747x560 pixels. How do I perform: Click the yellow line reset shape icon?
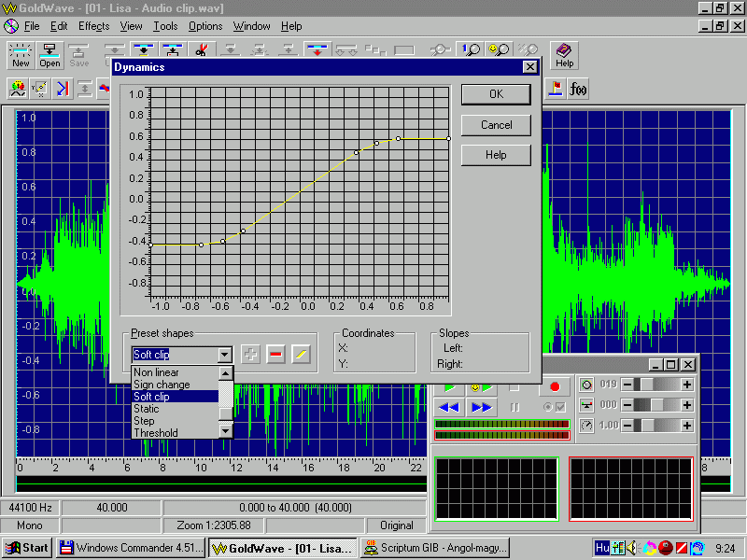tap(301, 355)
